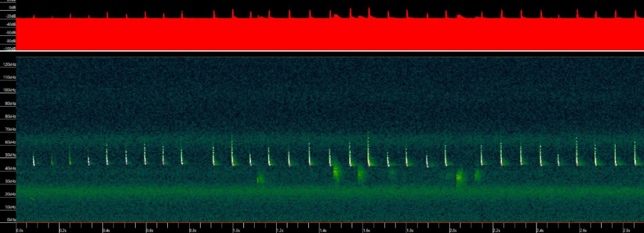
Task: Click the tallest call pulse near 1.6s
Action: click(369, 149)
